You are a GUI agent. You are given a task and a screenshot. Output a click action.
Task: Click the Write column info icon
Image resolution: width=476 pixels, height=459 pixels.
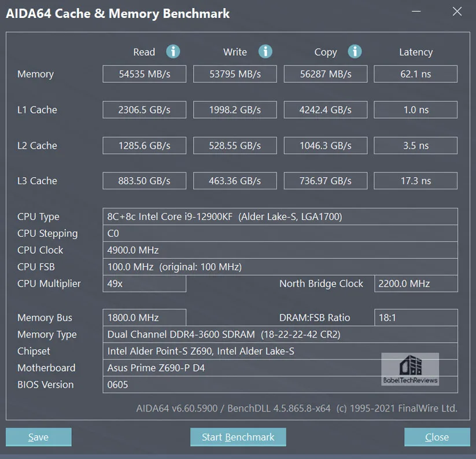tap(265, 52)
